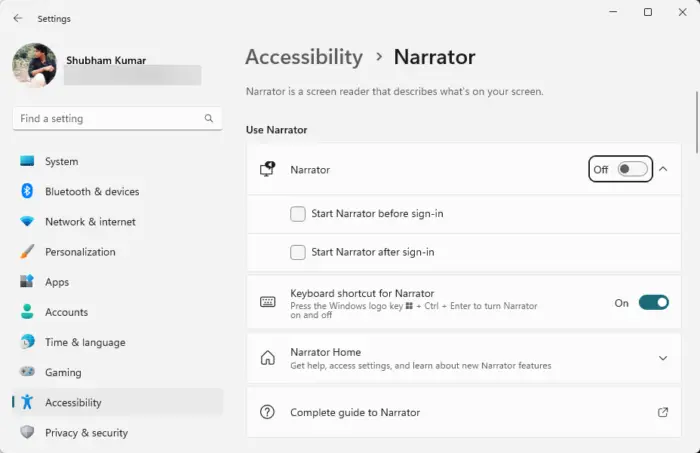Open the System settings category

61,161
